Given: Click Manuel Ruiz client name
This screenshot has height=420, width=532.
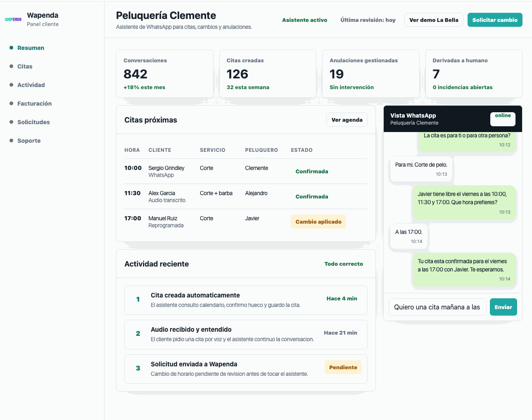Looking at the screenshot, I should coord(163,218).
